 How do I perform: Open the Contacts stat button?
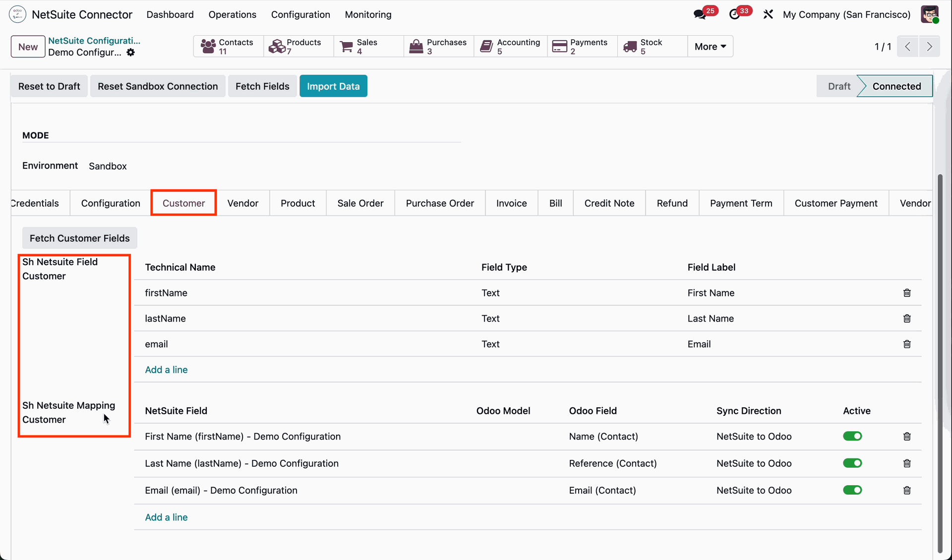click(228, 46)
